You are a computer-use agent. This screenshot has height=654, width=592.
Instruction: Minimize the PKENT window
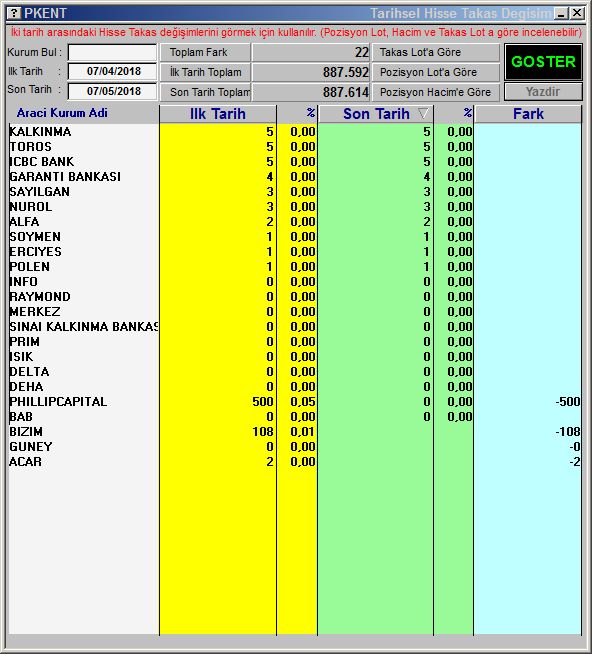[x=561, y=13]
